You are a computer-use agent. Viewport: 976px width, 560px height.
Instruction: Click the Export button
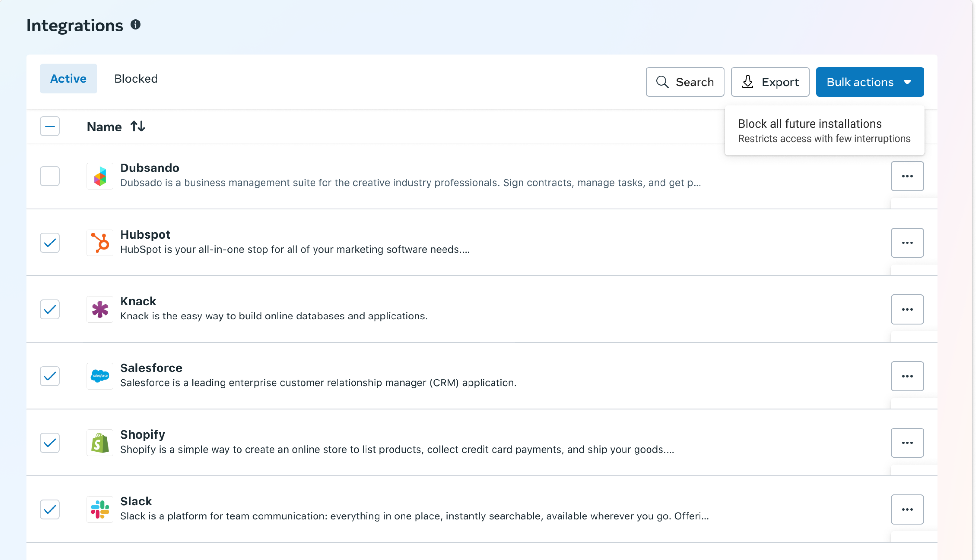[770, 82]
